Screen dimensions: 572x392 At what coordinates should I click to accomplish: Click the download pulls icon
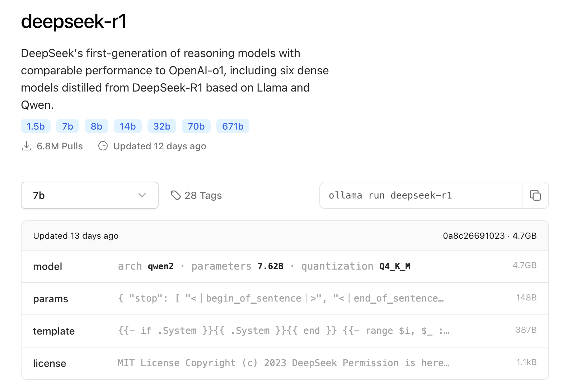click(27, 146)
